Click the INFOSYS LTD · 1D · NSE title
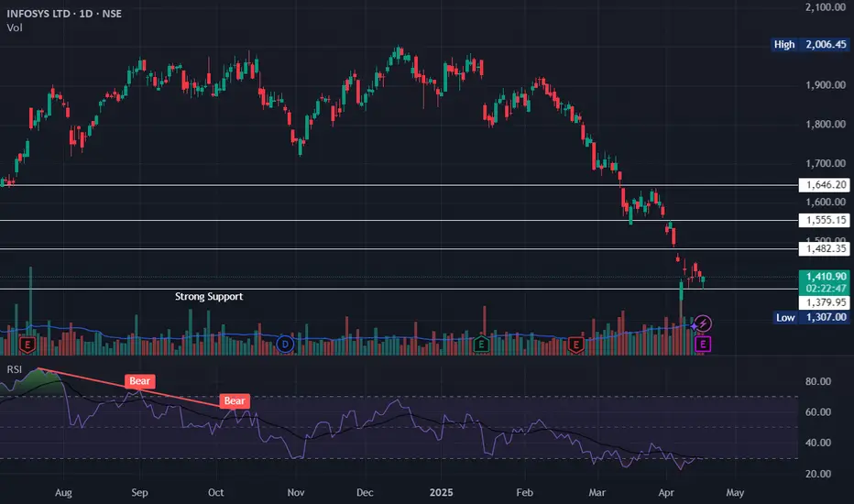 point(64,14)
